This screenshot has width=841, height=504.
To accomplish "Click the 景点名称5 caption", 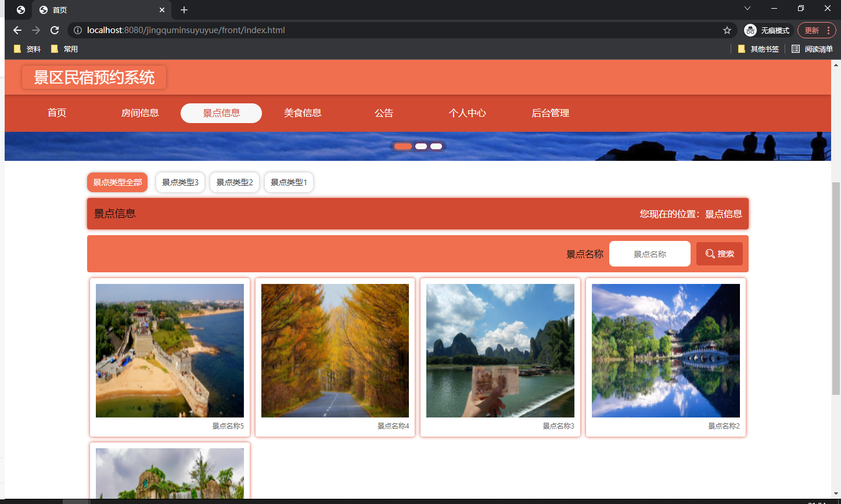I will [228, 426].
